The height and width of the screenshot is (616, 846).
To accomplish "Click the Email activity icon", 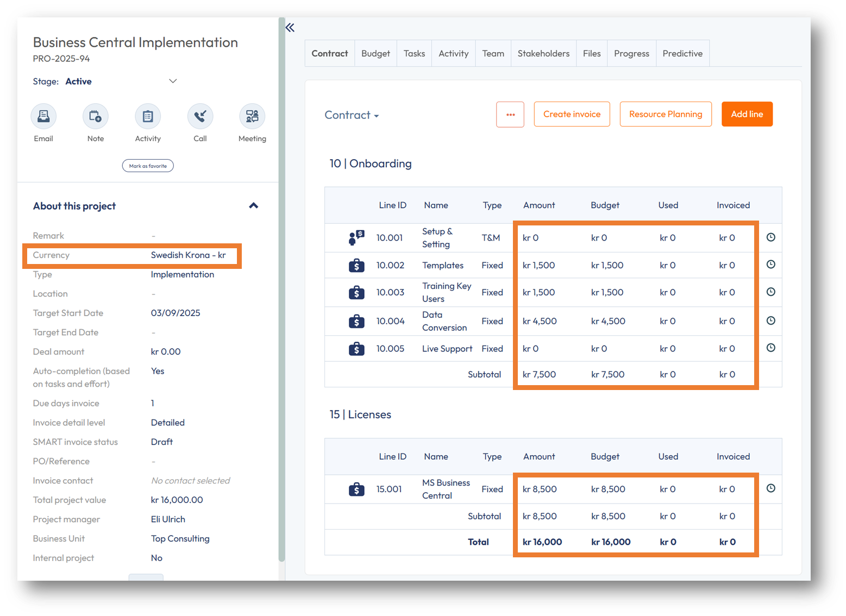I will point(43,116).
